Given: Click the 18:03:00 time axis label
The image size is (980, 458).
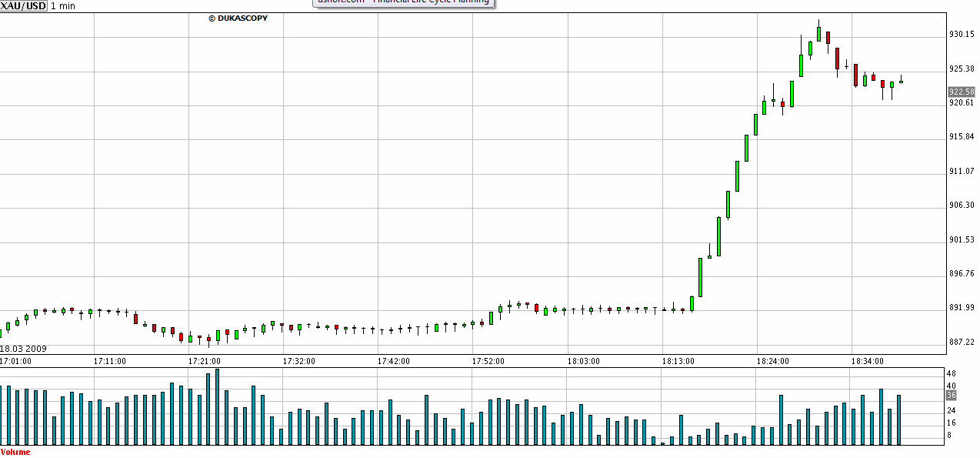Looking at the screenshot, I should pos(583,360).
